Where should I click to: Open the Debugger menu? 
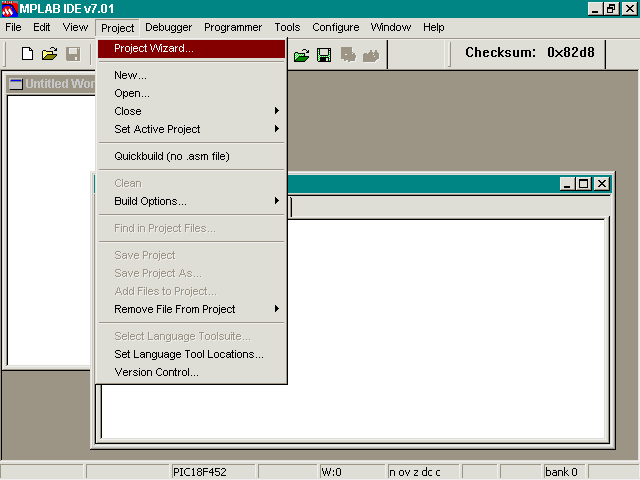click(168, 27)
